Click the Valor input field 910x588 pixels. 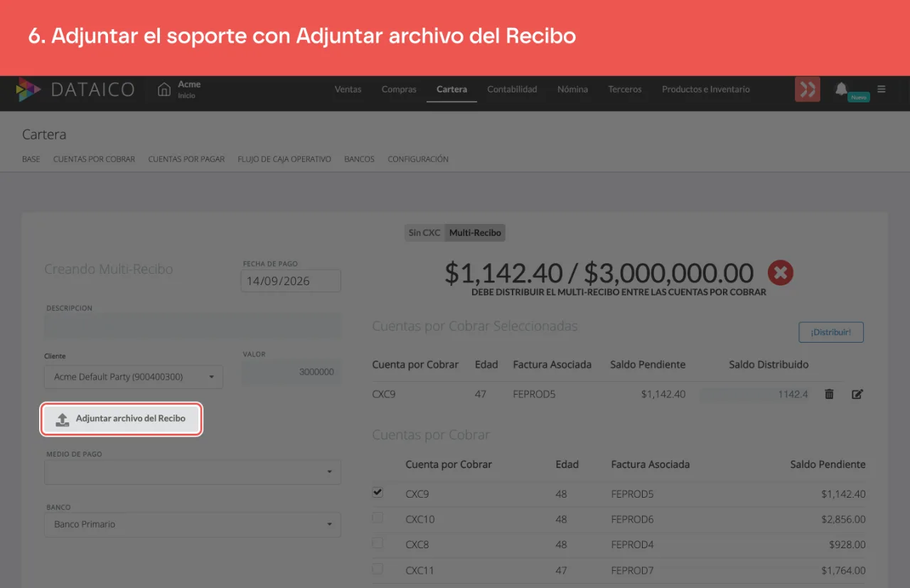[x=291, y=373]
